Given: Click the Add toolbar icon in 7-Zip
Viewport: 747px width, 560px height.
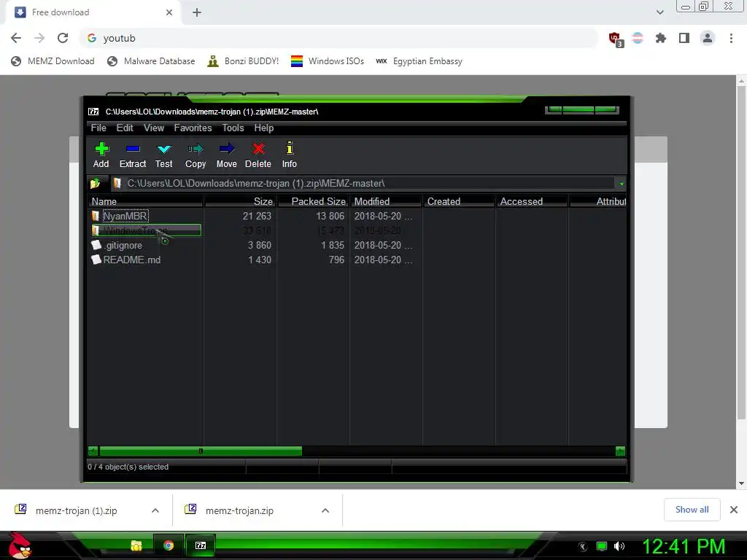Looking at the screenshot, I should (x=101, y=149).
